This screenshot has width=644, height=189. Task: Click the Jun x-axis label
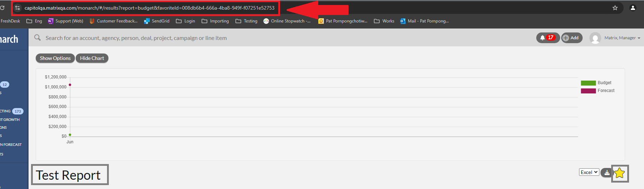coord(70,142)
